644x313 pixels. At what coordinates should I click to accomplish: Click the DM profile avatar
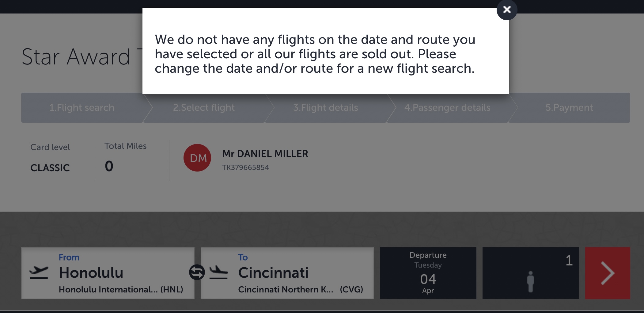(x=197, y=158)
